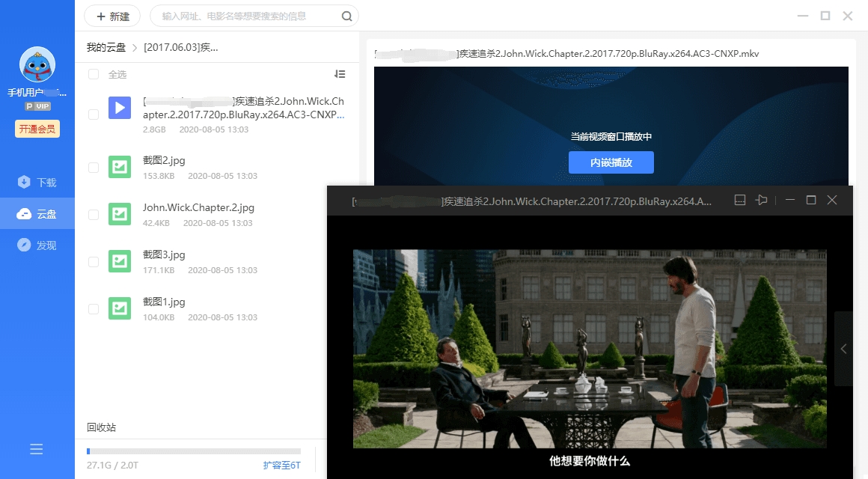
Task: Switch to the 发现 sidebar tab
Action: click(37, 245)
